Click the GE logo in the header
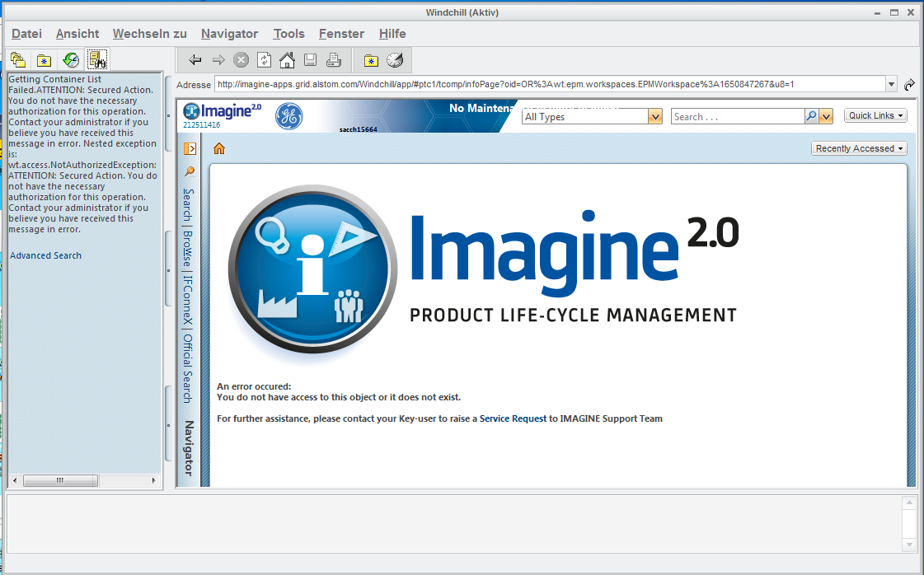 pos(288,116)
